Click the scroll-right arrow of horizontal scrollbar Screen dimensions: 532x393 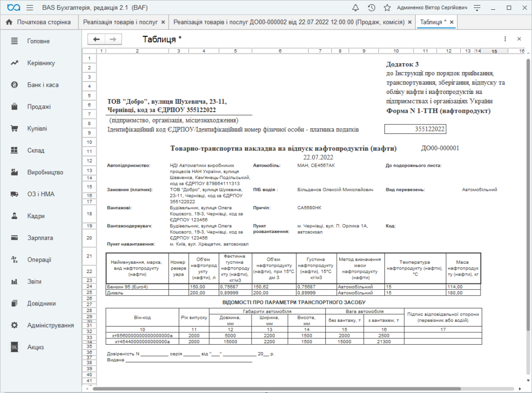coord(520,389)
